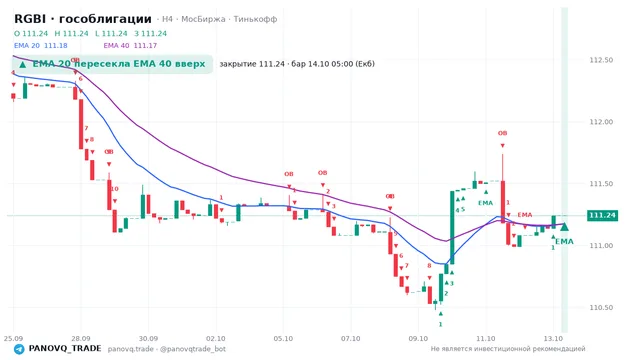Click the 02.10 date axis label

tap(216, 338)
